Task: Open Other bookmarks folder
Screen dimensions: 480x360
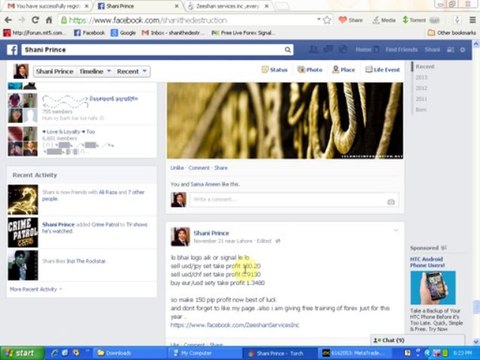Action: click(452, 33)
